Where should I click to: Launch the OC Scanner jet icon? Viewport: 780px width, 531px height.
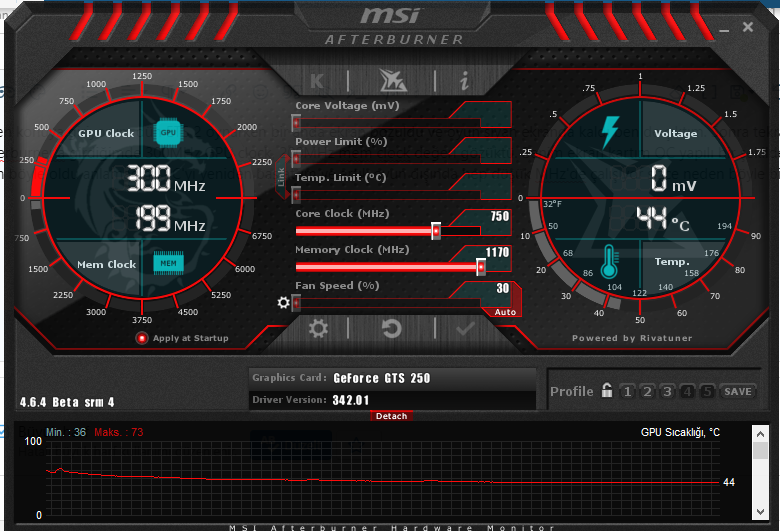tap(392, 81)
